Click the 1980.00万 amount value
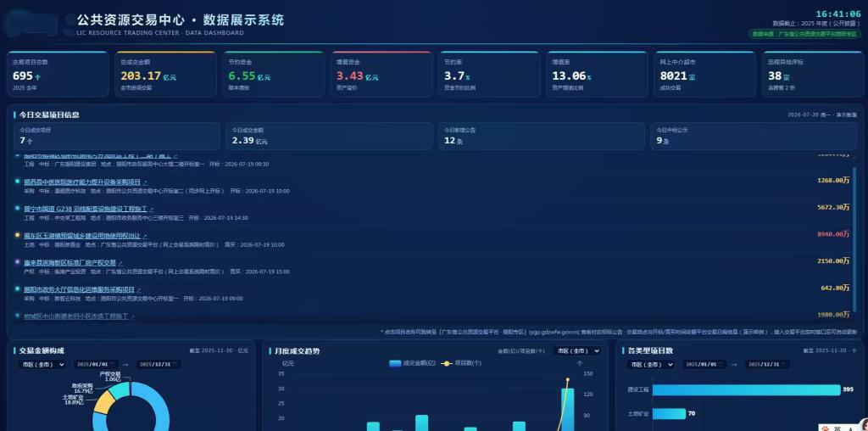 [833, 315]
